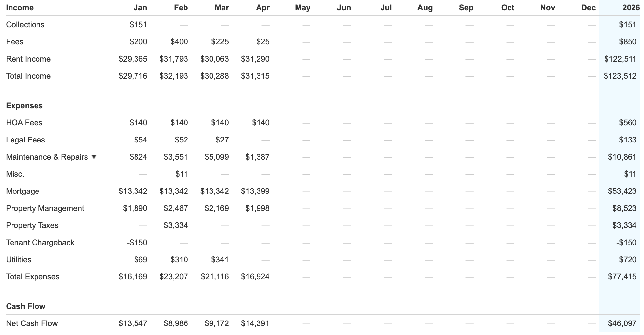Screen dimensions: 644x335
Task: Expand the Maintenance & Repairs row arrow
Action: [x=94, y=157]
